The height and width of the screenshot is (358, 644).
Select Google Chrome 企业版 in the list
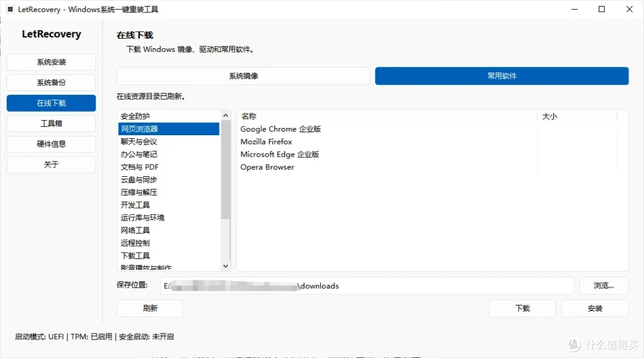click(280, 129)
